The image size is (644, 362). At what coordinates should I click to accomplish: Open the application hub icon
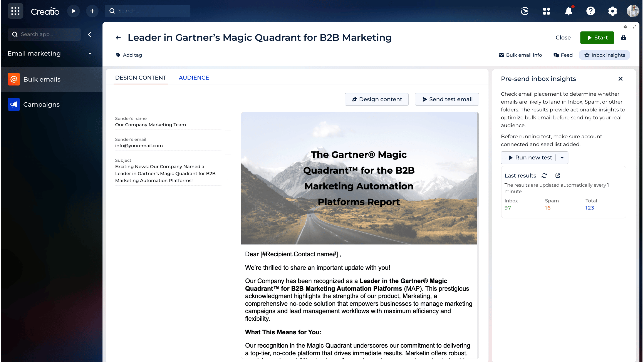(547, 11)
